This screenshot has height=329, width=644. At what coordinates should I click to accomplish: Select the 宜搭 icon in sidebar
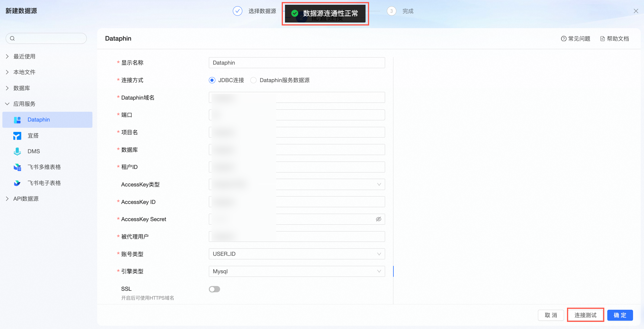click(17, 136)
